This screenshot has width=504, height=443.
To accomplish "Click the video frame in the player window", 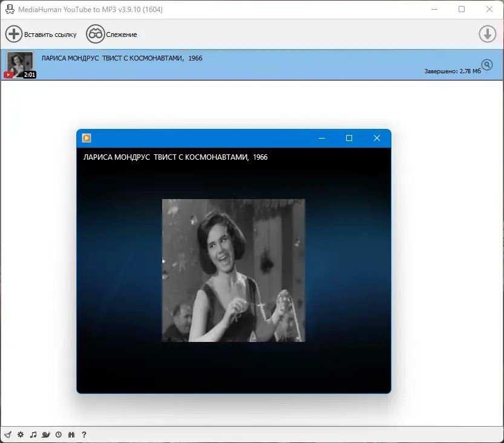I will coord(234,271).
